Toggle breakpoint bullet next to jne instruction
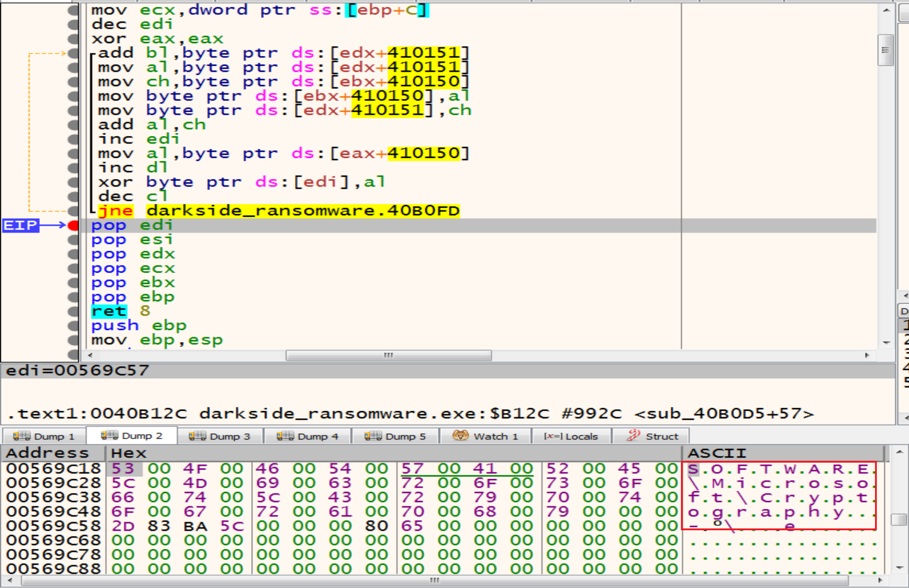909x588 pixels. point(73,211)
